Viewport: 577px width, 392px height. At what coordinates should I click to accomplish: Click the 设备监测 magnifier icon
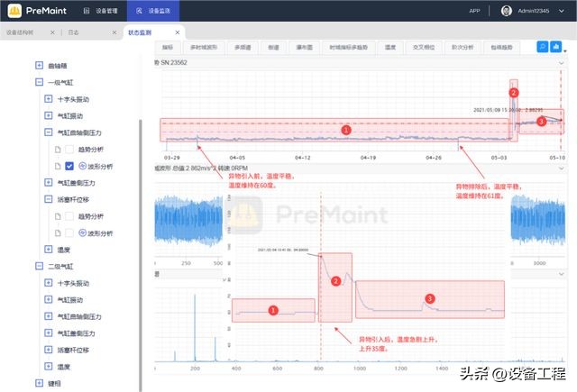(x=139, y=11)
